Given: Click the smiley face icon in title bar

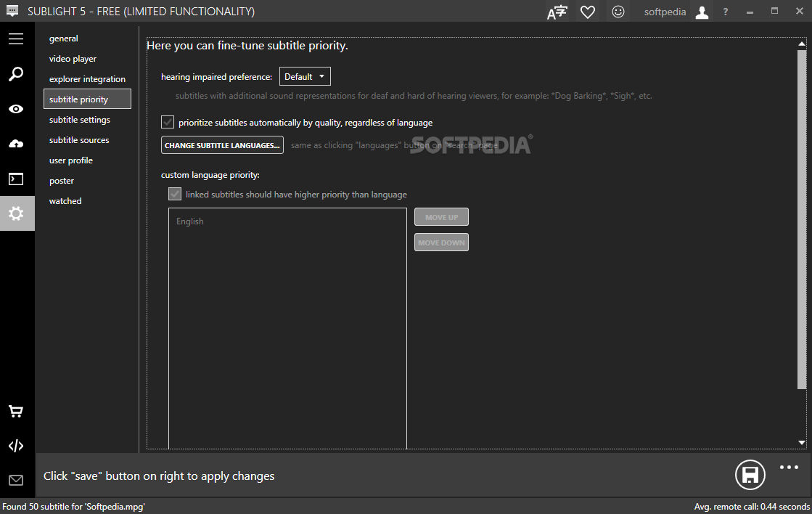Looking at the screenshot, I should tap(618, 12).
